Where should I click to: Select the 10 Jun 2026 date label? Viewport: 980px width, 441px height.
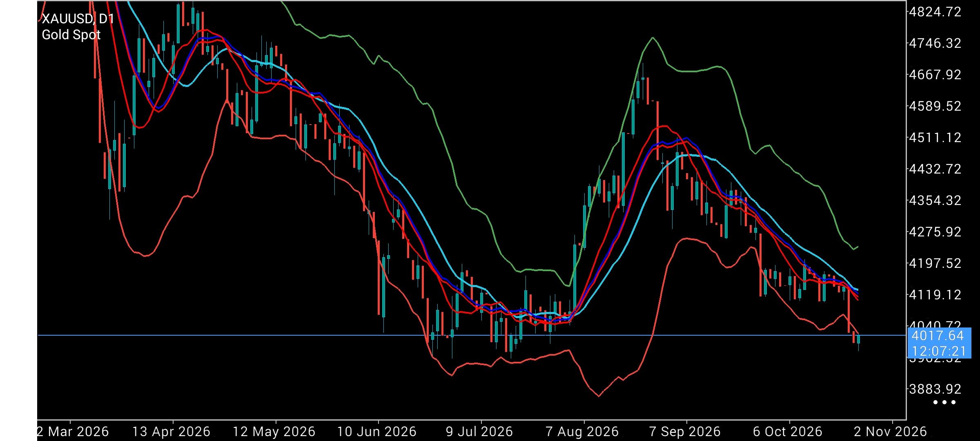pos(377,432)
